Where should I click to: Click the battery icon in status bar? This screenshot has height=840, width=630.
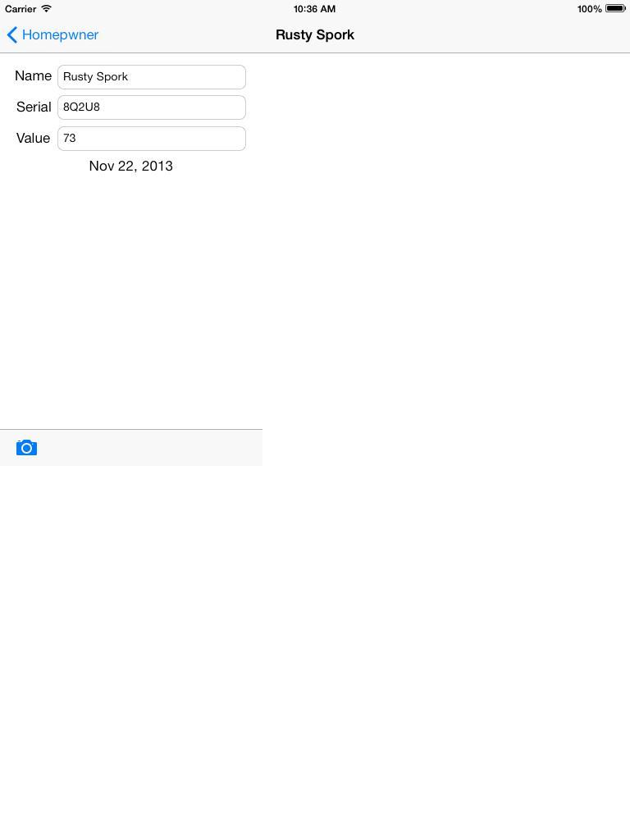pyautogui.click(x=615, y=8)
